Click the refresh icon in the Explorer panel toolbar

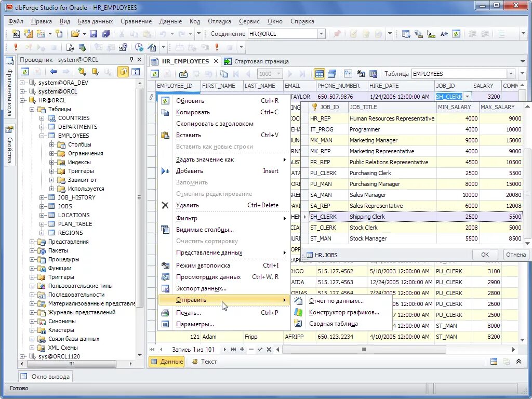coord(25,72)
